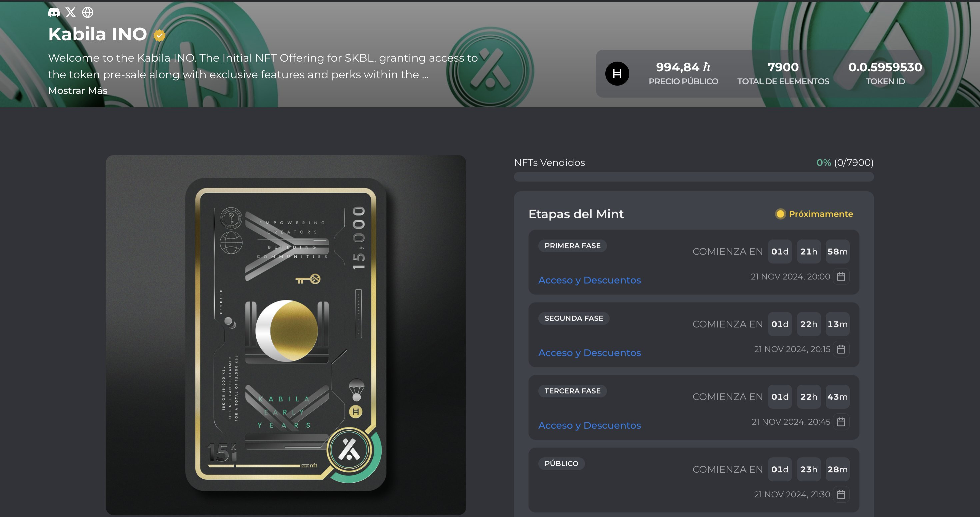Viewport: 980px width, 517px height.
Task: Click token ID 0.0.5959530
Action: coord(885,67)
